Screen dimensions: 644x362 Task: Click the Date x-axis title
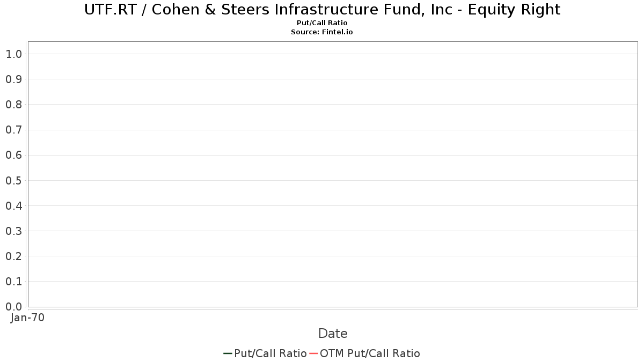point(333,334)
